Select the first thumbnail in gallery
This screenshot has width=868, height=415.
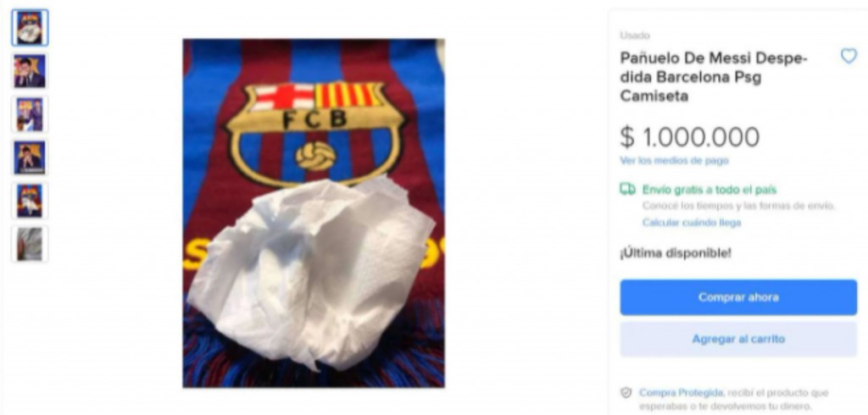[x=30, y=28]
